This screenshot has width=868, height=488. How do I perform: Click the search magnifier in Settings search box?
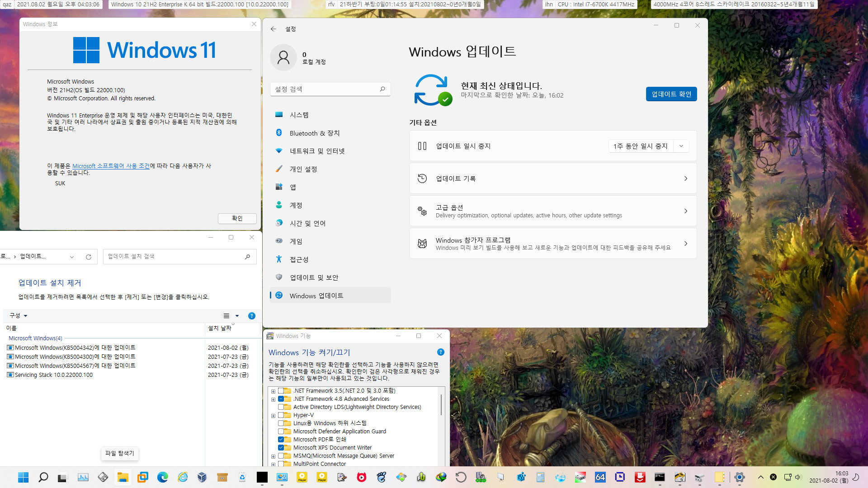pos(382,89)
